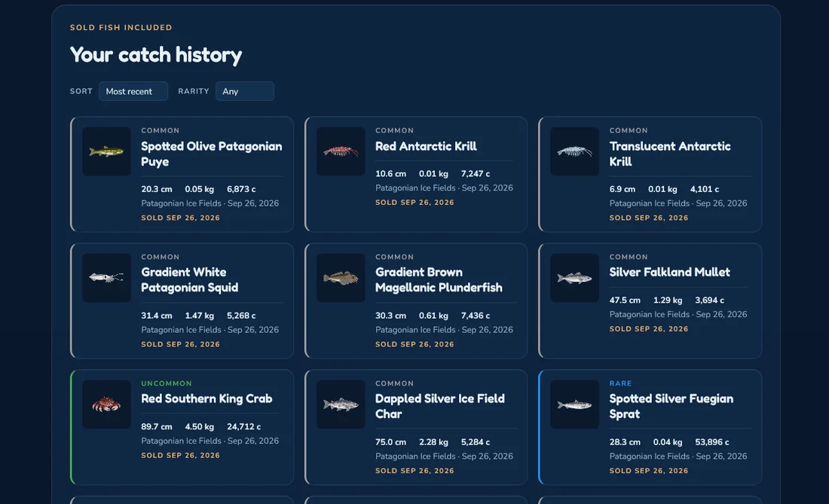Click Patagonian Ice Fields on Sprat card
Screen dimensions: 829x504
[x=650, y=456]
